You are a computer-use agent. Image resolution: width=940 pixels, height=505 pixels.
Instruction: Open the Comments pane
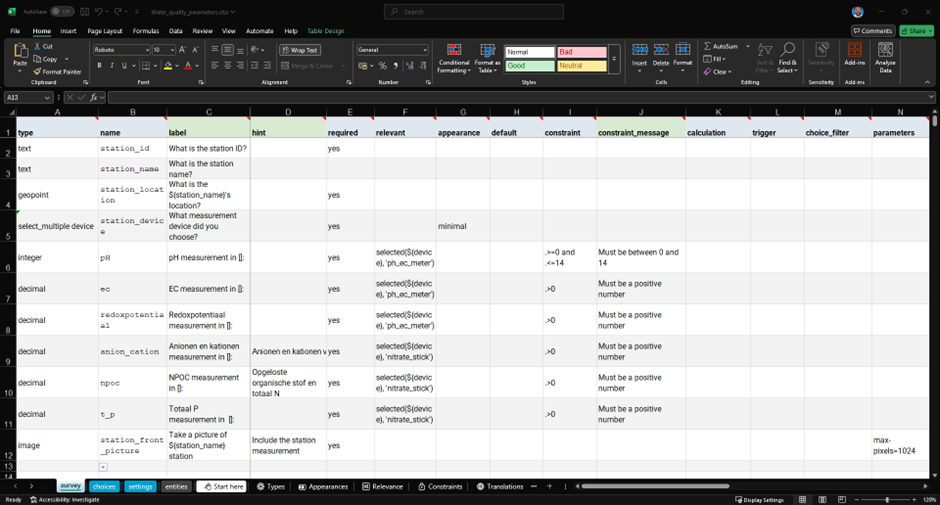click(873, 31)
